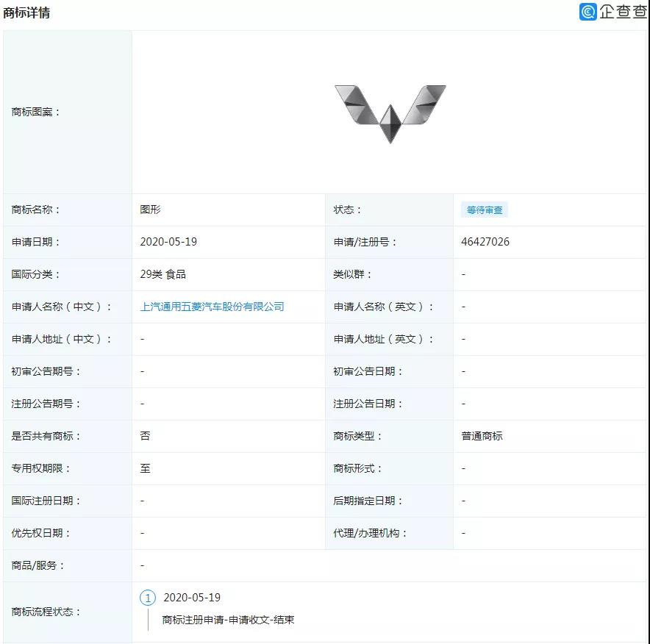Click the 后期指定日期 label
Image resolution: width=650 pixels, height=644 pixels.
(368, 501)
